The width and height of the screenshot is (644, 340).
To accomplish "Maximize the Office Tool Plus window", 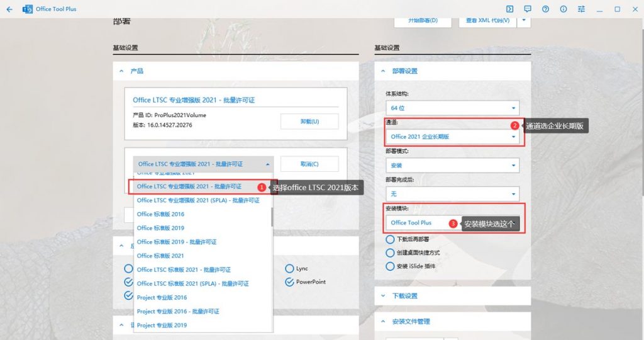I will coord(618,9).
